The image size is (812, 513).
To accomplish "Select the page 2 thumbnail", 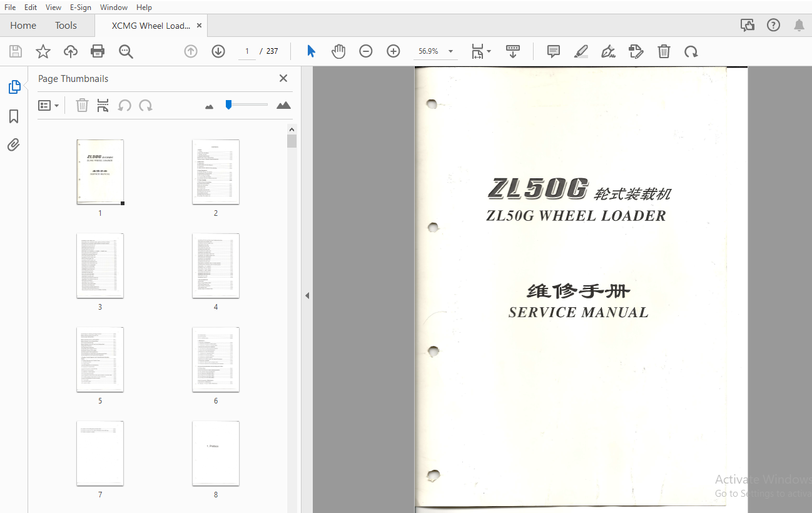I will point(216,172).
